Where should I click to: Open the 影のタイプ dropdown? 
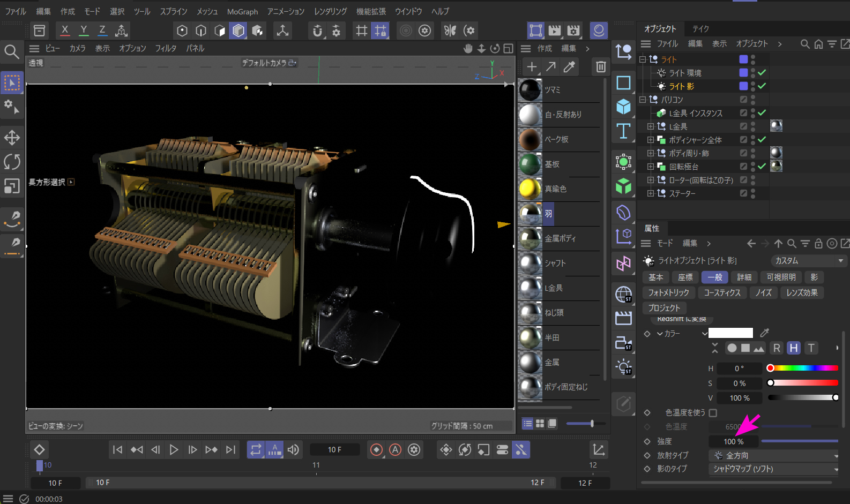[x=774, y=469]
